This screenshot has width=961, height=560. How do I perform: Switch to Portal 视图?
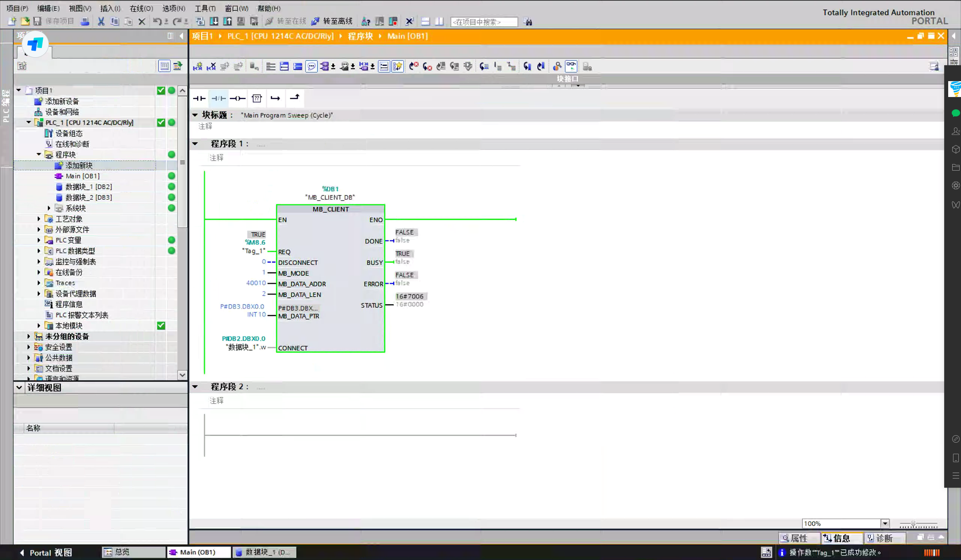[46, 553]
